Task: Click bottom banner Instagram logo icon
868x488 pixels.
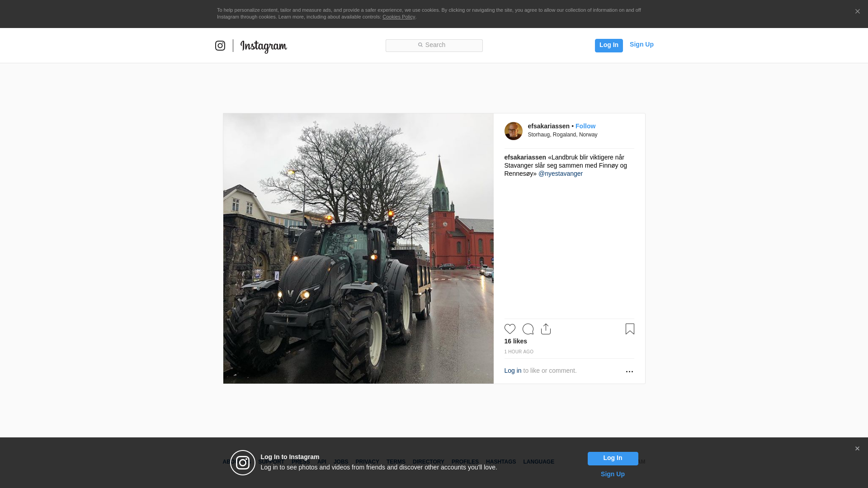Action: 243,463
